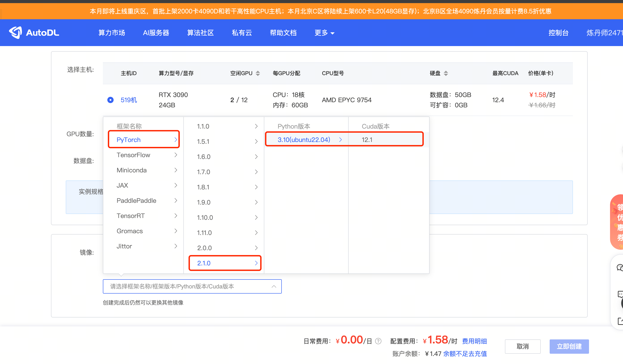The image size is (623, 364).
Task: Choose PyTorch version 1.10.0
Action: (x=224, y=218)
